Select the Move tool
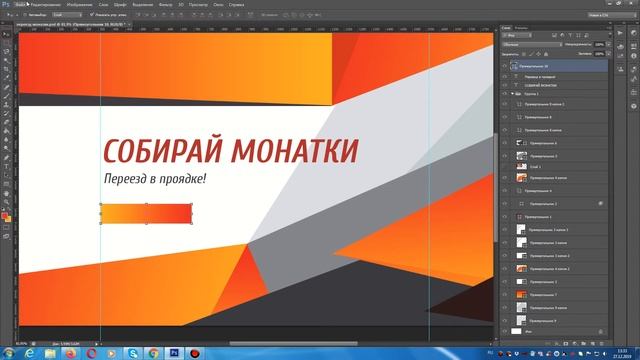640x360 pixels. click(6, 34)
